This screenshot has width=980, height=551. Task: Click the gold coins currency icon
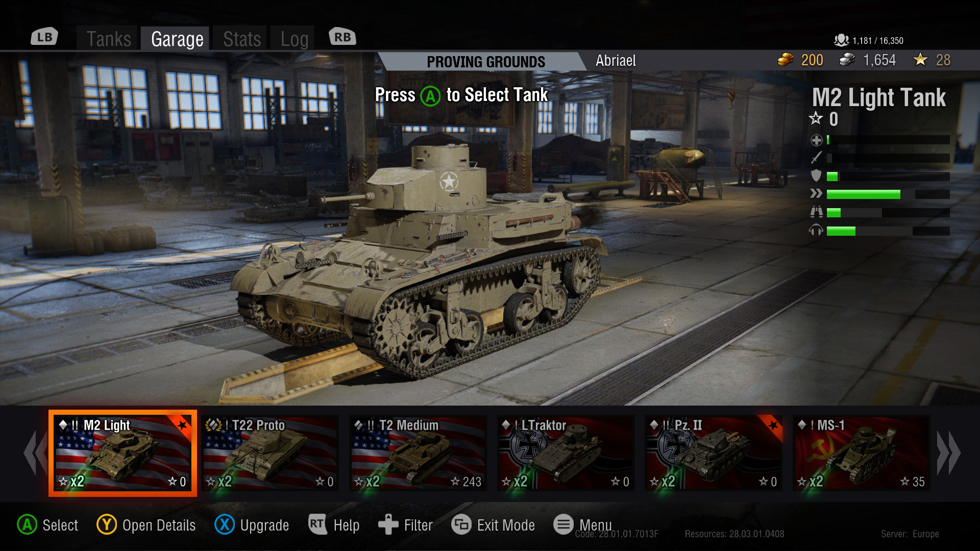point(786,60)
